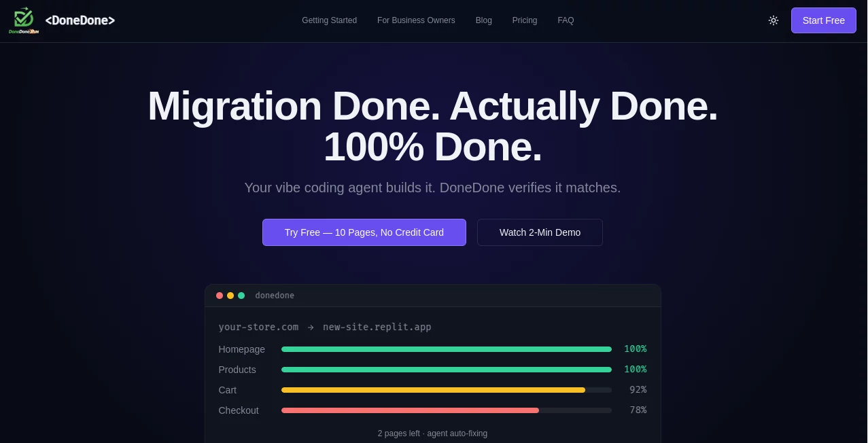Click the <DoneDone> brand name
The image size is (868, 443).
[x=80, y=20]
